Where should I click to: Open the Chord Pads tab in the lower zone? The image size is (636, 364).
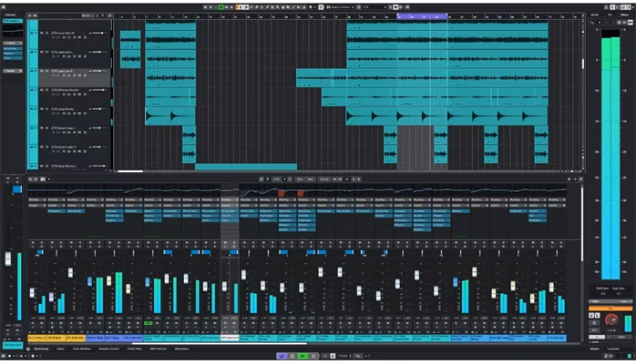pyautogui.click(x=134, y=349)
